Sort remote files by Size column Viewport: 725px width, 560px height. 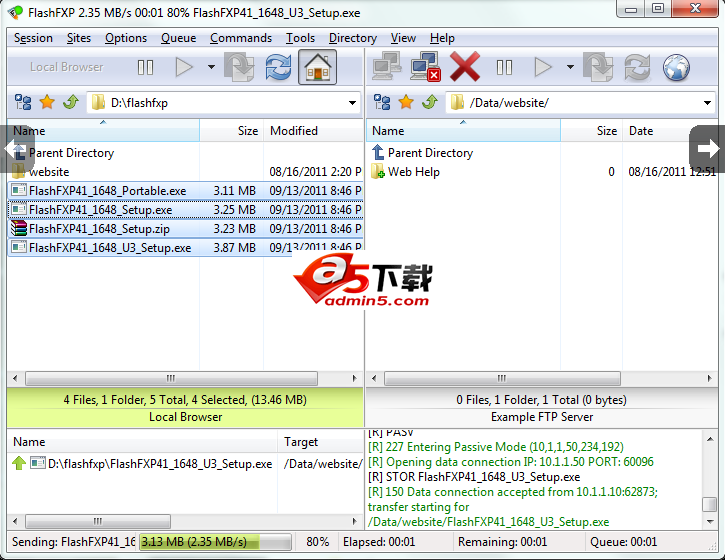(591, 131)
